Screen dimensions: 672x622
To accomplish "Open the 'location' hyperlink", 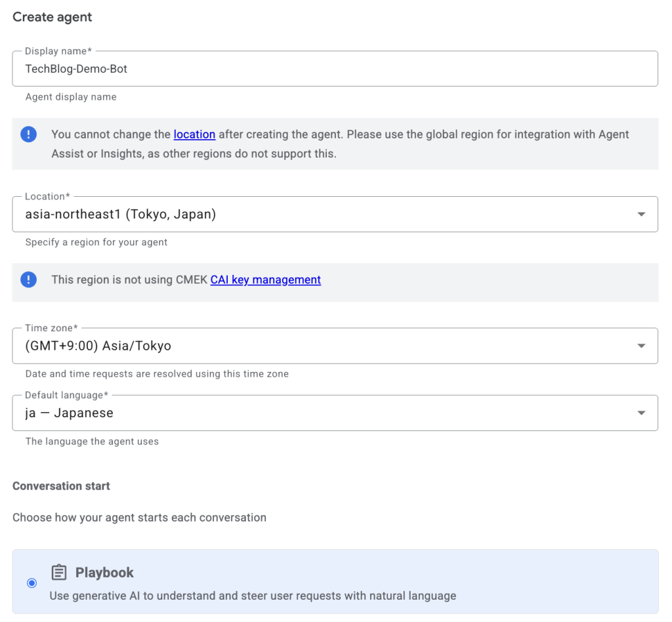I will 194,135.
